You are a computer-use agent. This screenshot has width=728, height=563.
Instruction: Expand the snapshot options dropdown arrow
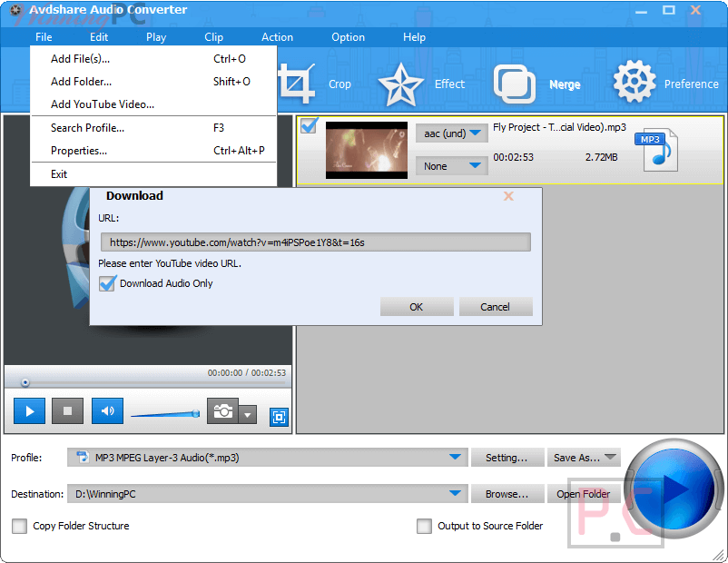(248, 414)
